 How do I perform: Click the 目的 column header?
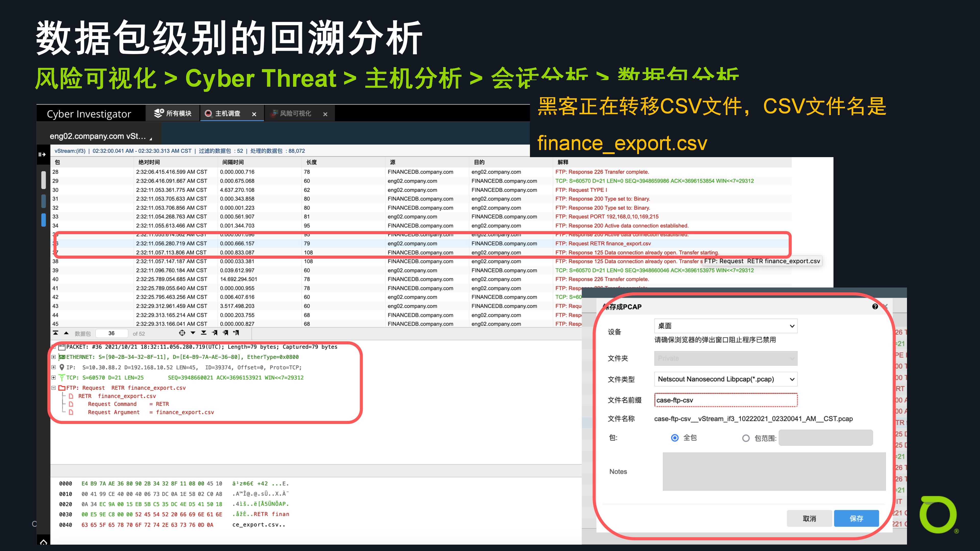click(511, 162)
